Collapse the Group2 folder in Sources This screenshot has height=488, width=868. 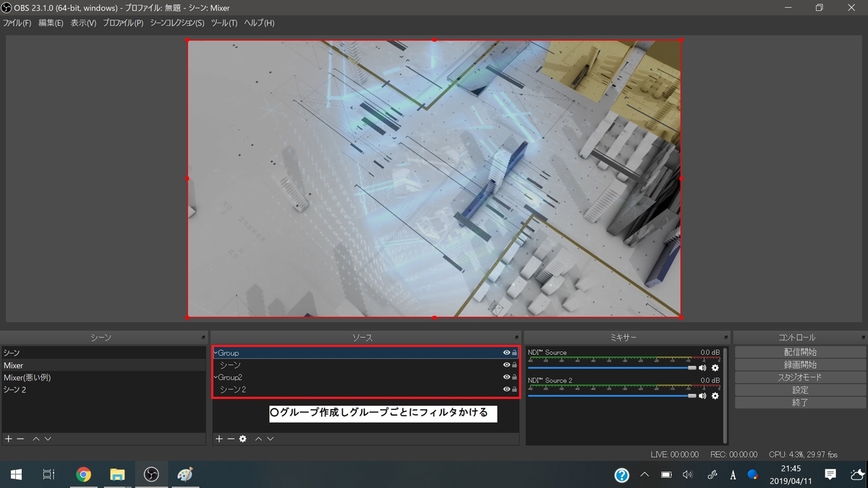point(216,377)
